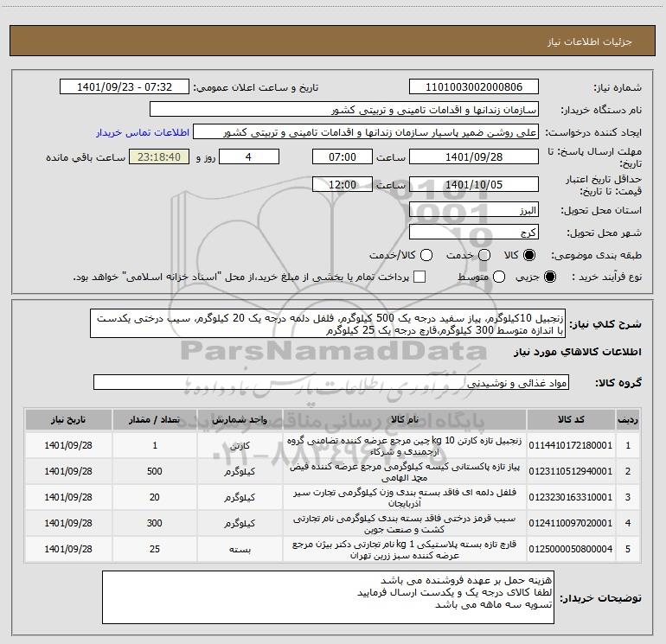
Task: Click quantity 25 in the mushroom row
Action: tap(155, 549)
